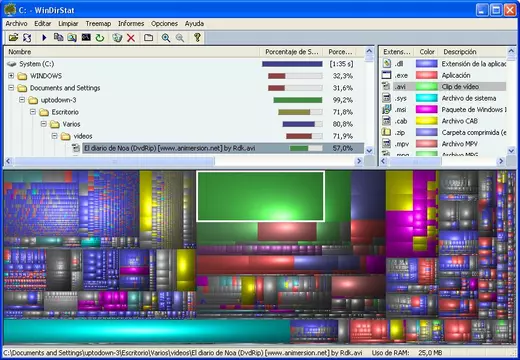
Task: Select the yellow .cab color swatch
Action: (426, 121)
